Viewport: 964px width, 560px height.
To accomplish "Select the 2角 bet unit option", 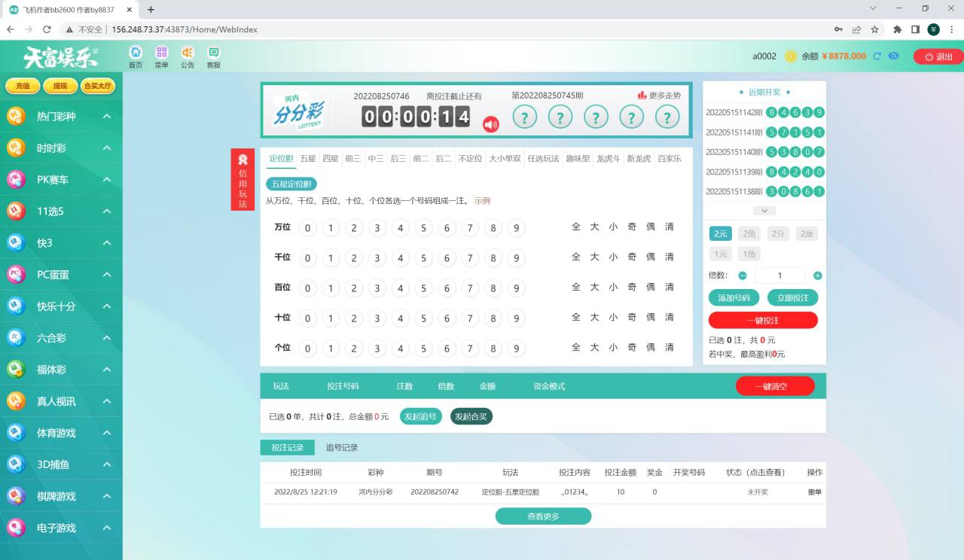I will pos(747,234).
